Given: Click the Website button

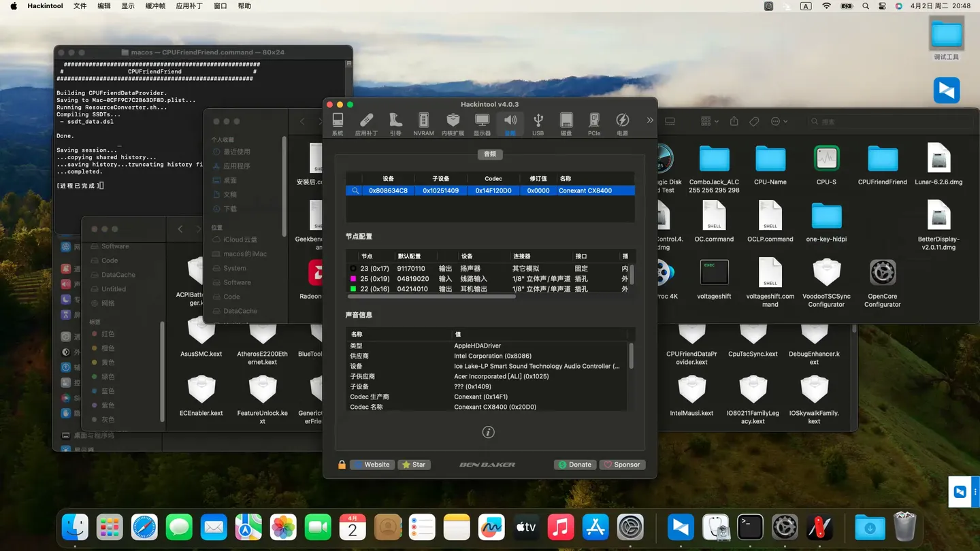Looking at the screenshot, I should coord(372,465).
